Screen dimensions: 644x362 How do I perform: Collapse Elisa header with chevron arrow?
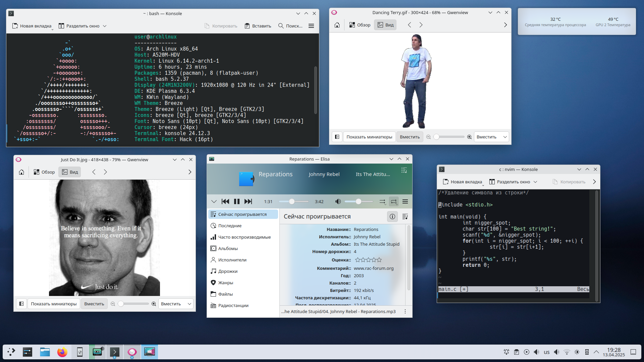pyautogui.click(x=214, y=201)
